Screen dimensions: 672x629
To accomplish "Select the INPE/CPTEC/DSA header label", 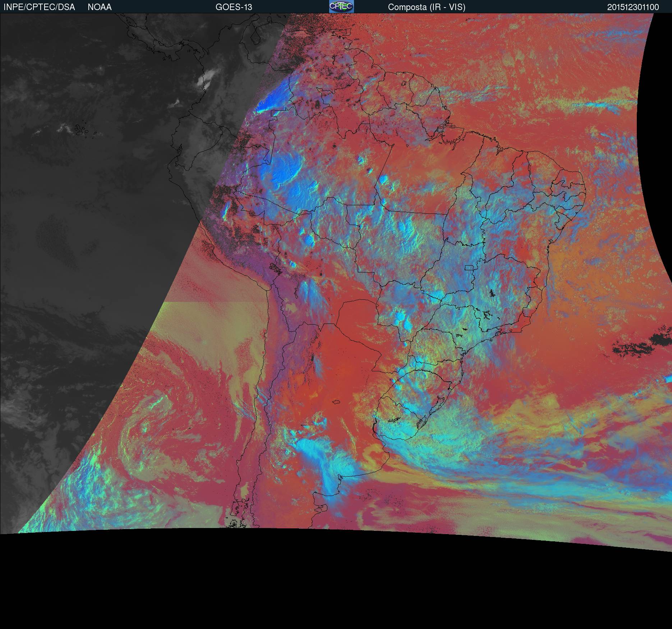I will pyautogui.click(x=39, y=7).
